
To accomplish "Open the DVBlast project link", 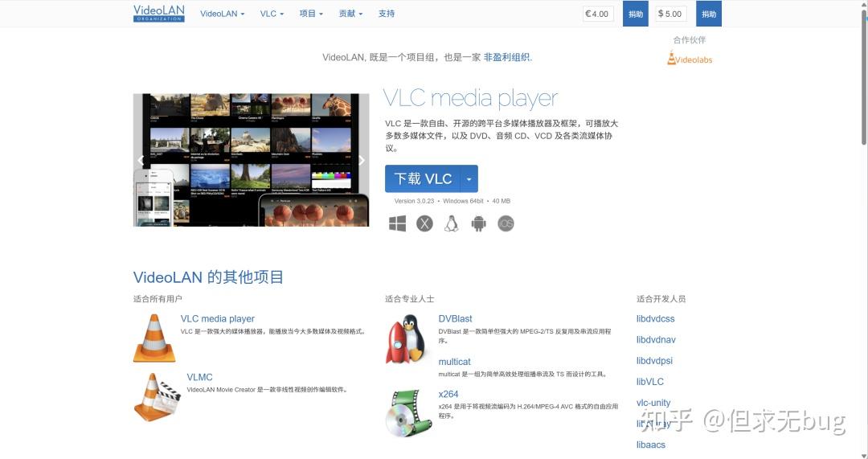I will click(x=455, y=319).
